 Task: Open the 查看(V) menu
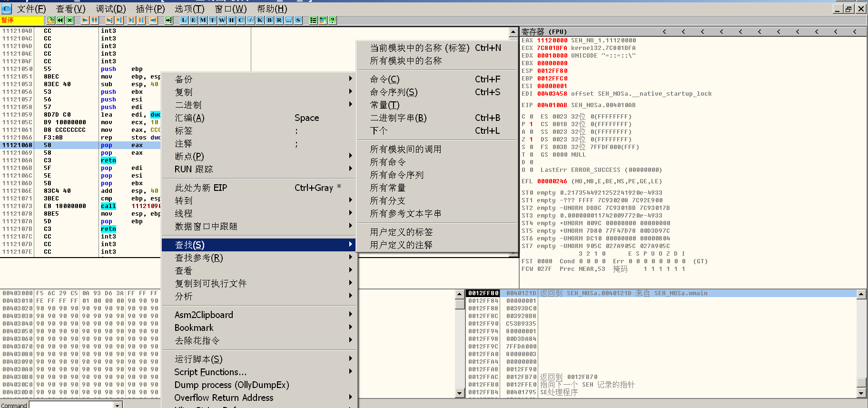[x=70, y=9]
